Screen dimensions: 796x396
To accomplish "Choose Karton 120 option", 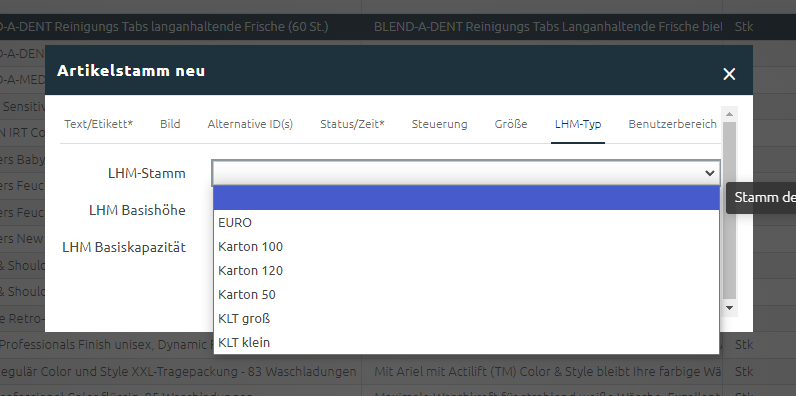I will click(466, 271).
